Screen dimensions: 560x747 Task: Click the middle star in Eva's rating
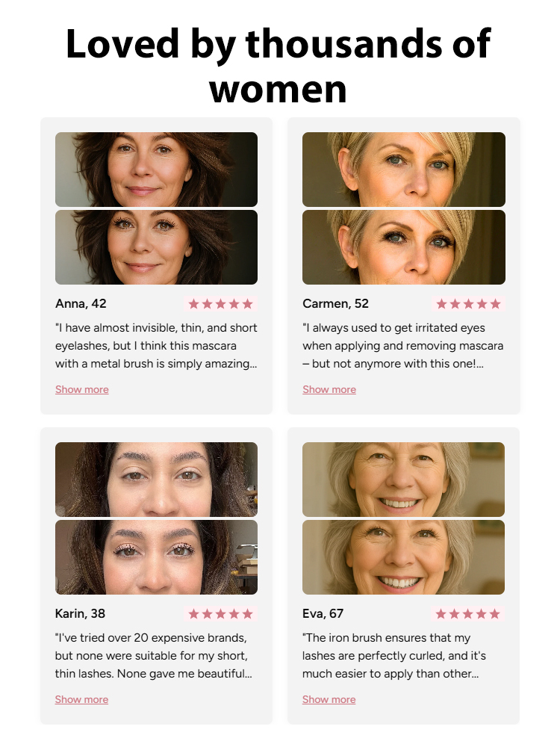[469, 613]
